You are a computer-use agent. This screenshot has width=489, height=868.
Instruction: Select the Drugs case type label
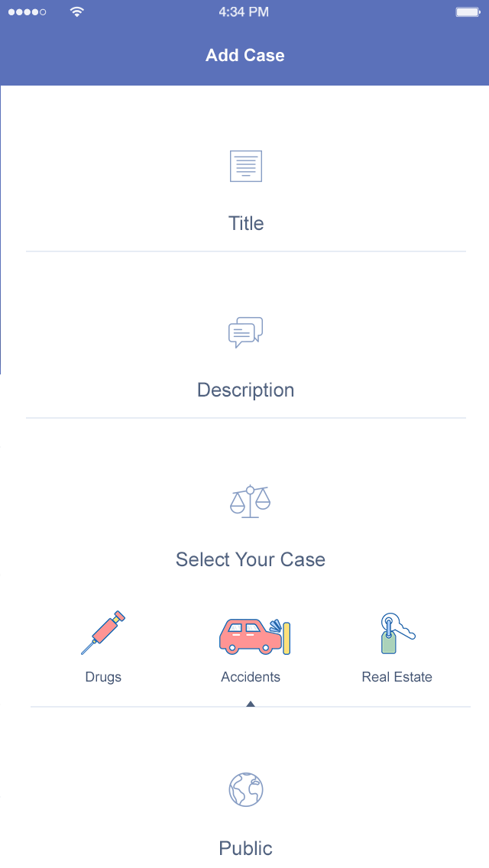[x=103, y=677]
